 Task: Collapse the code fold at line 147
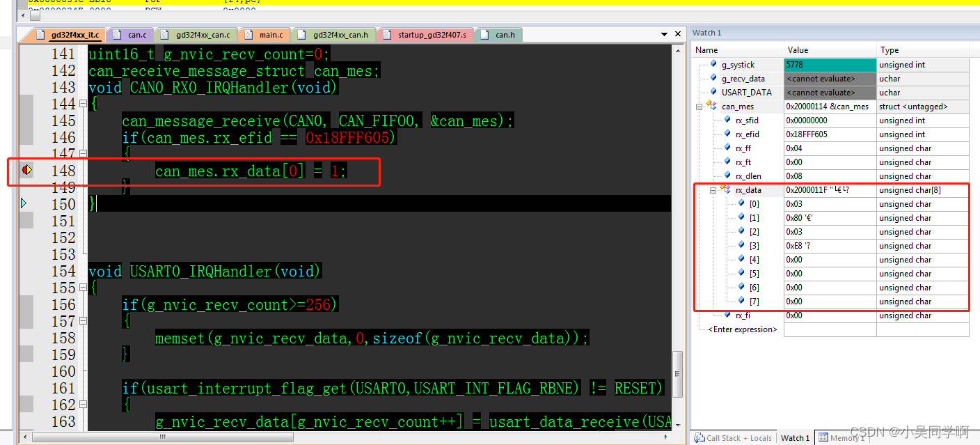(84, 154)
